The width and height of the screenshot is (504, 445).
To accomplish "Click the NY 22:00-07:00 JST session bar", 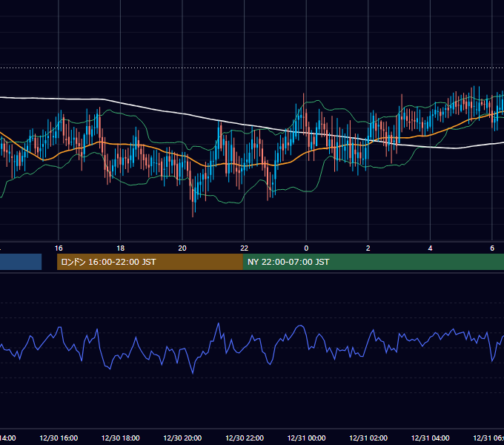I will click(x=373, y=262).
